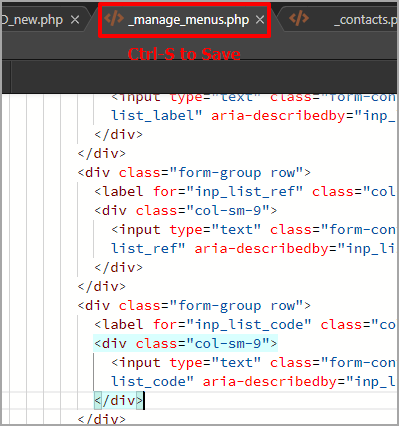The height and width of the screenshot is (426, 399).
Task: Click the list_code" aria-describedby line
Action: 253,382
